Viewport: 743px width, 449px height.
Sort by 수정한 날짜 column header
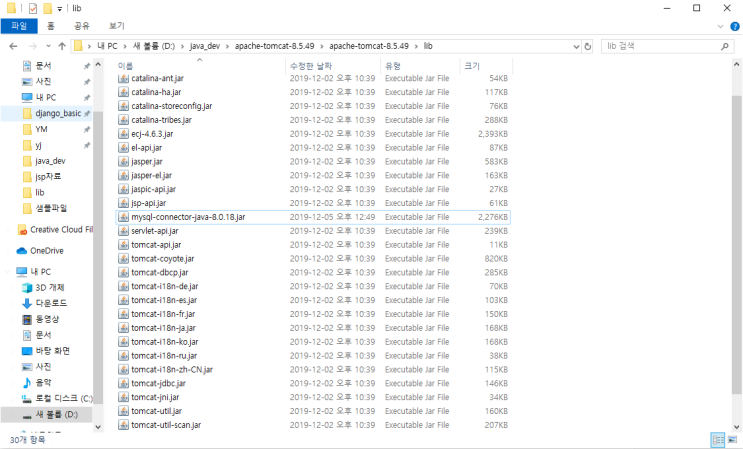click(x=334, y=66)
